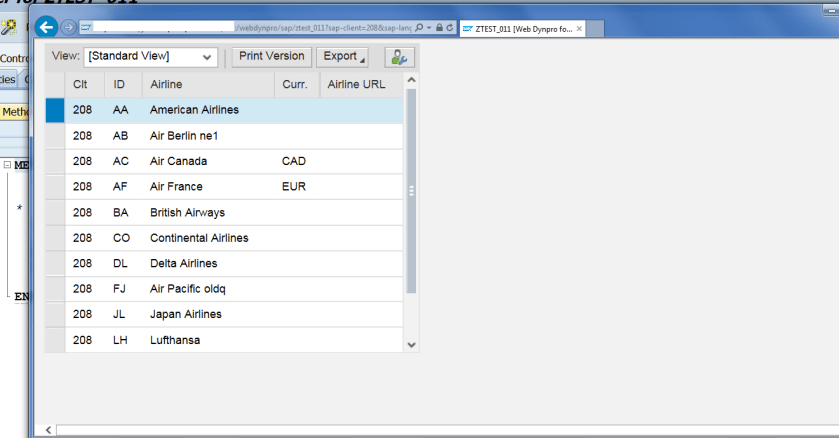Click the table scroll down arrow
Image resolution: width=839 pixels, height=438 pixels.
coord(411,345)
